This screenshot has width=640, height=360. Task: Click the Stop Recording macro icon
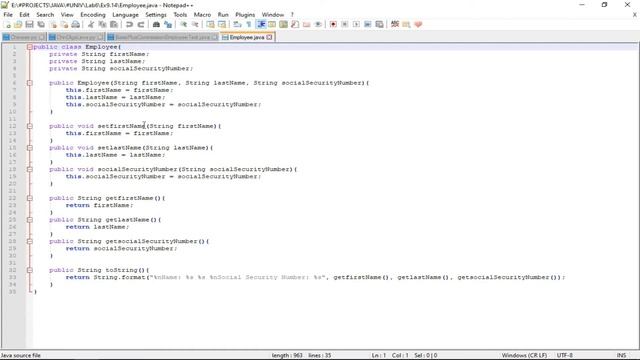coord(344,24)
